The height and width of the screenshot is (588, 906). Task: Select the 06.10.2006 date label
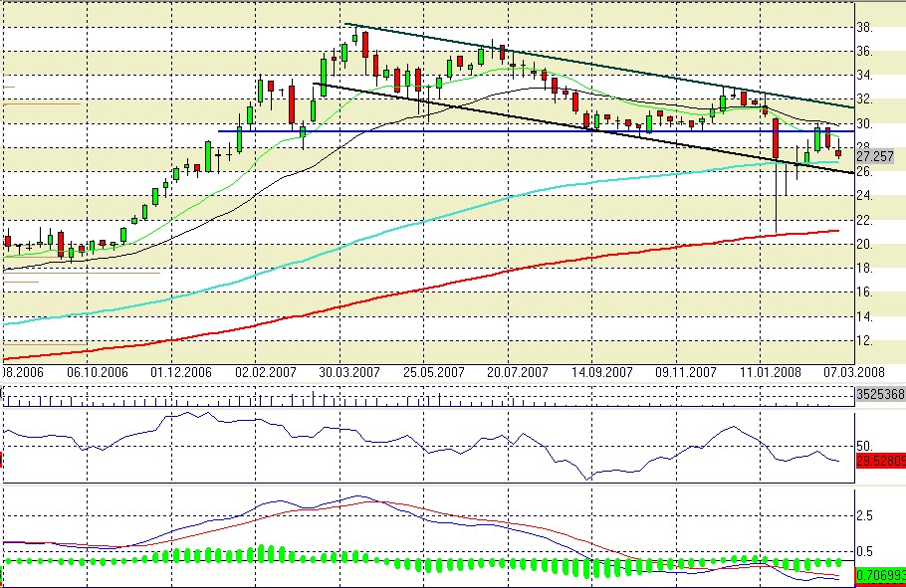(x=98, y=372)
